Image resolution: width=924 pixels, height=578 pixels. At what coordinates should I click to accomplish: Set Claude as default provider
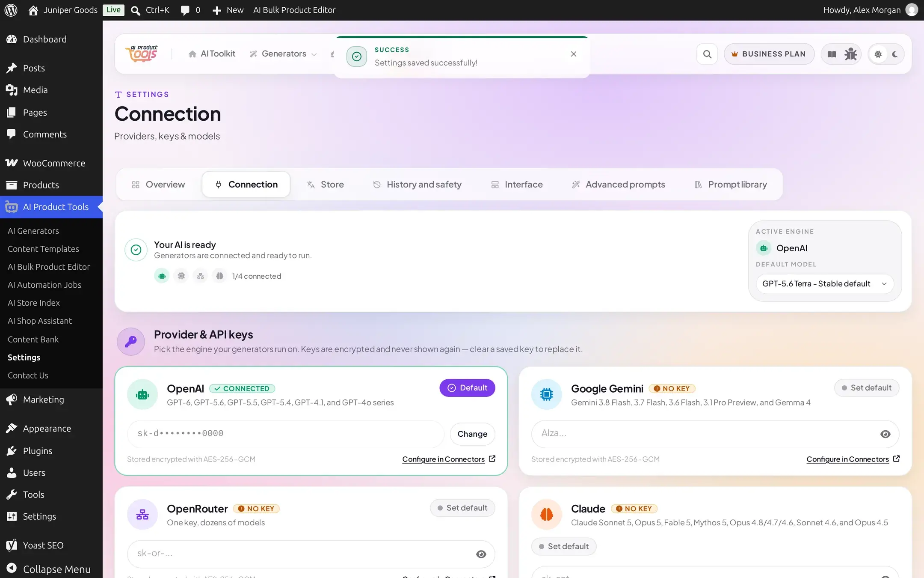tap(563, 546)
